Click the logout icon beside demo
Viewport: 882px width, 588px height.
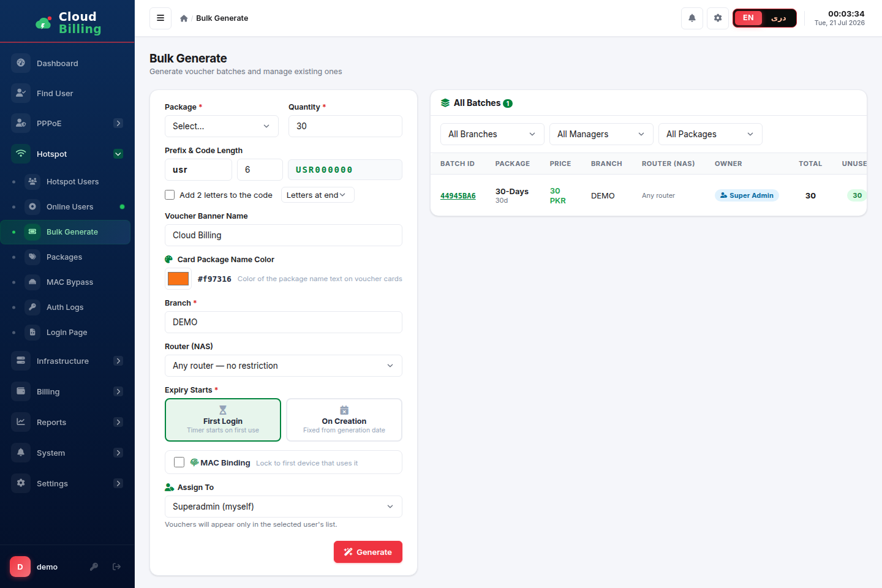[116, 567]
